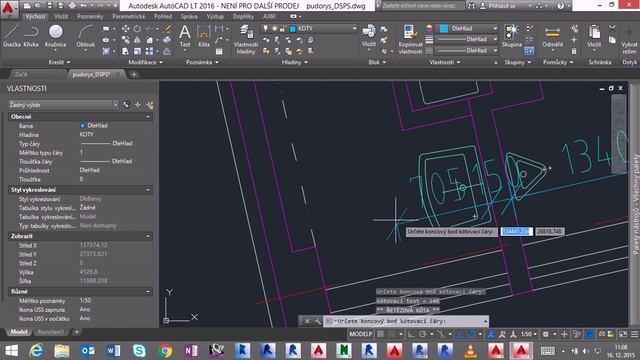Select the Oblouk arc tool
The height and width of the screenshot is (360, 640).
[x=85, y=37]
